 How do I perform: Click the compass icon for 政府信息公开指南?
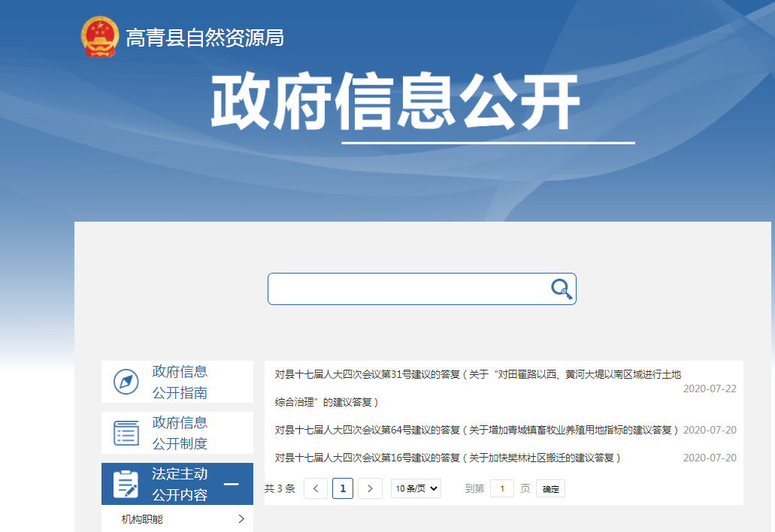tap(126, 382)
